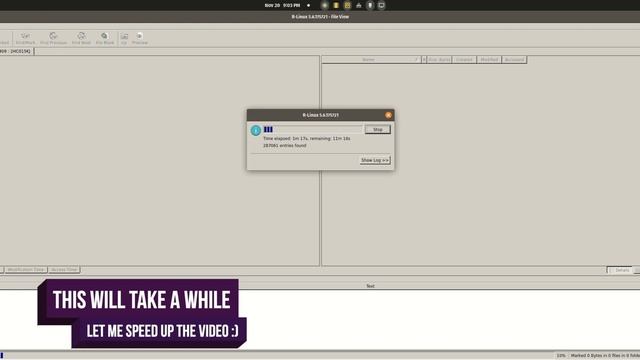The height and width of the screenshot is (360, 640).
Task: Open the log via Show Log >>
Action: click(x=375, y=160)
